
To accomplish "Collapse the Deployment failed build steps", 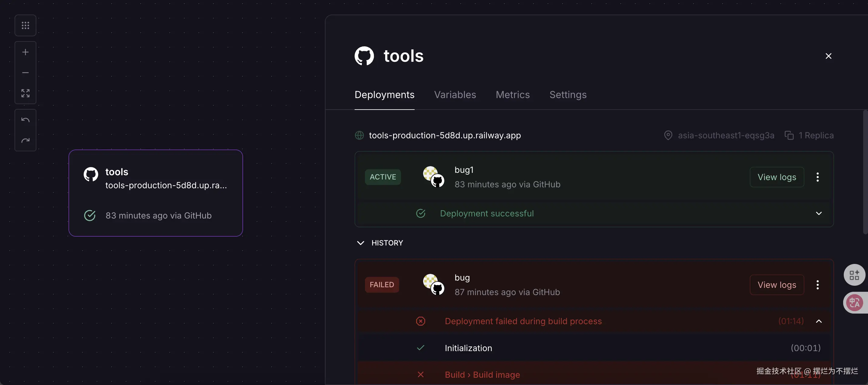I will click(x=819, y=321).
